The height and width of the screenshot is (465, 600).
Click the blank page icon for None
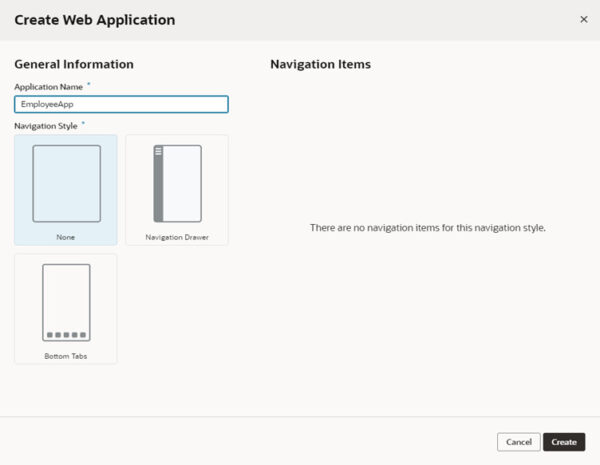66,183
